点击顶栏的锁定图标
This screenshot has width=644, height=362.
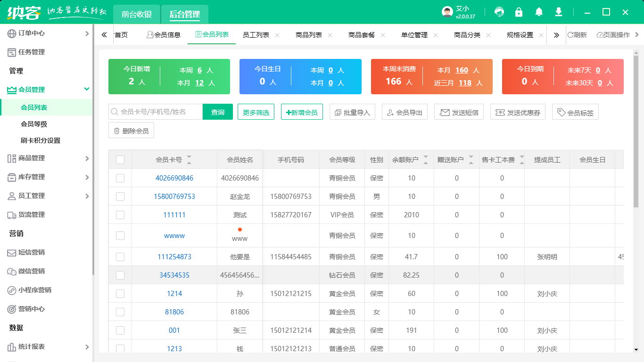[519, 11]
